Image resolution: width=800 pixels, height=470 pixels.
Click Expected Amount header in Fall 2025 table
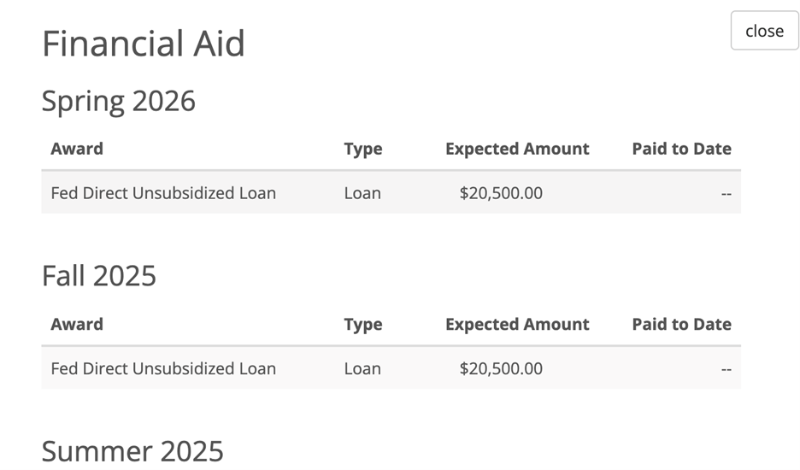click(517, 324)
